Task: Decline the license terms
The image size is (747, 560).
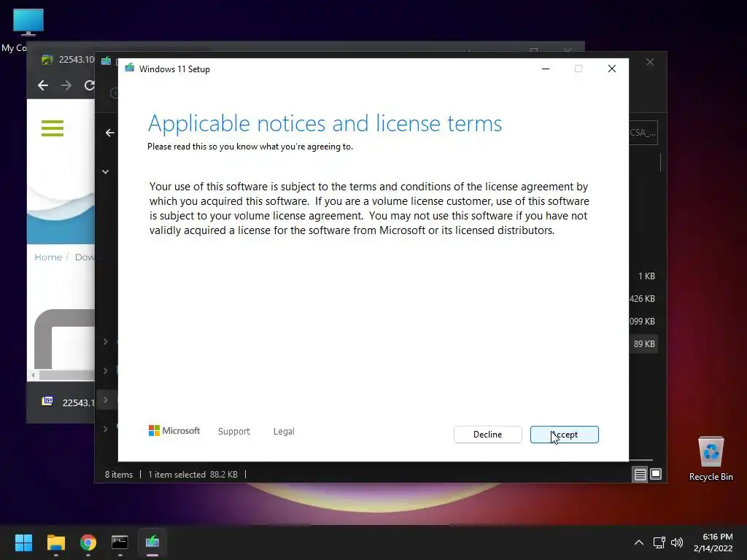Action: pos(487,435)
